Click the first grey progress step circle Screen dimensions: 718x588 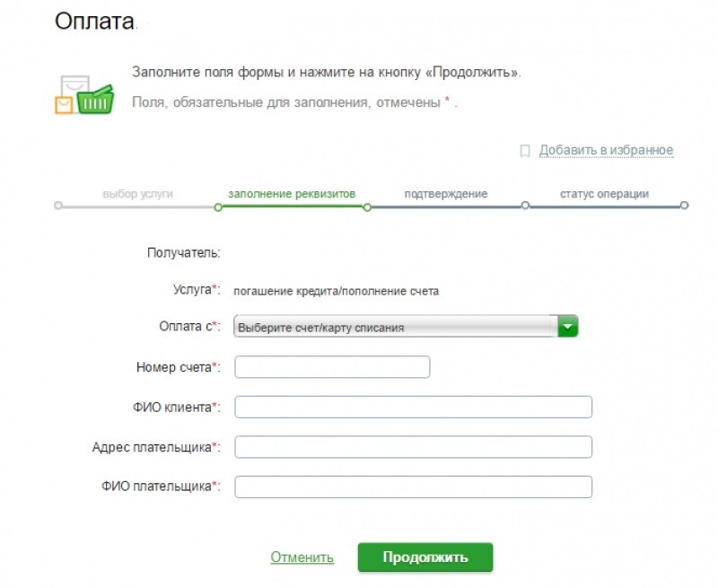(58, 206)
